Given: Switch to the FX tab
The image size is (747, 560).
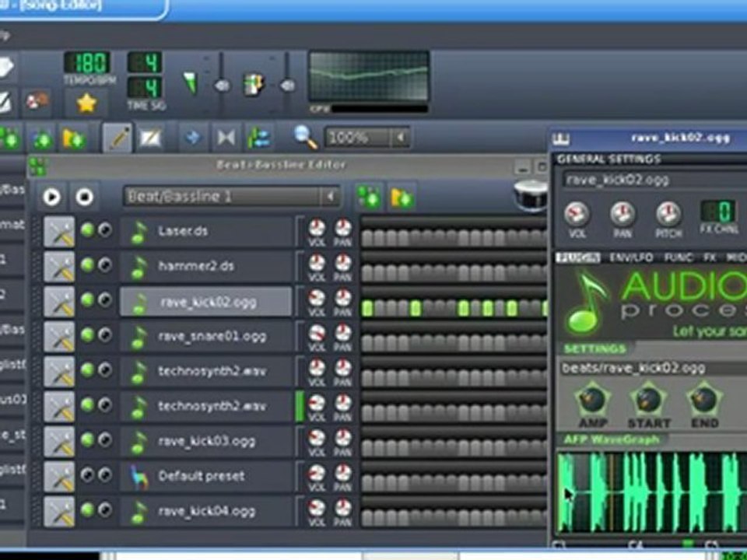Looking at the screenshot, I should [710, 257].
